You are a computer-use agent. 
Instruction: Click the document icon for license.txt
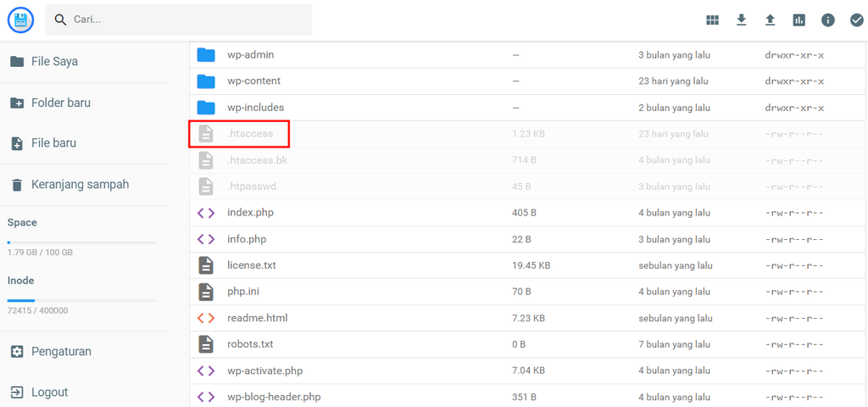(x=206, y=265)
